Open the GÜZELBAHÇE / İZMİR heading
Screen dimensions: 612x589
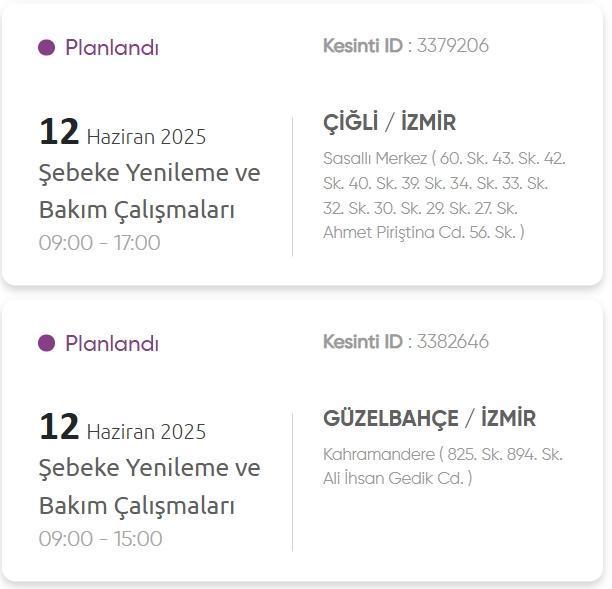[x=429, y=418]
